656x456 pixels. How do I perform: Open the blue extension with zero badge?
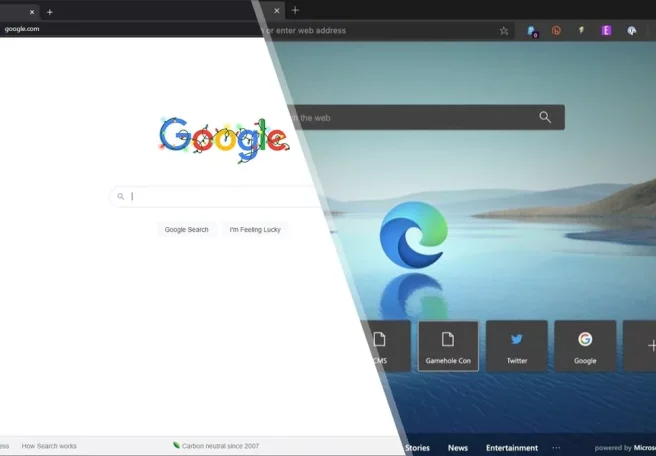pyautogui.click(x=532, y=31)
